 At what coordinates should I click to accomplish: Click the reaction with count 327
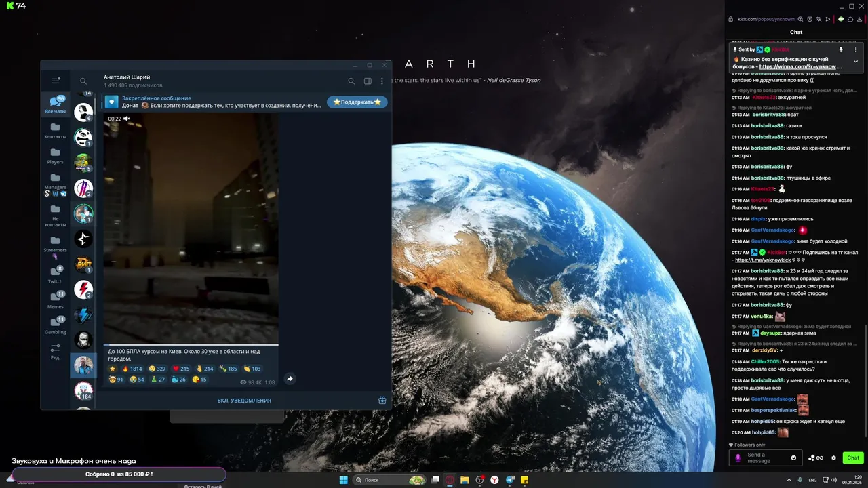point(157,369)
